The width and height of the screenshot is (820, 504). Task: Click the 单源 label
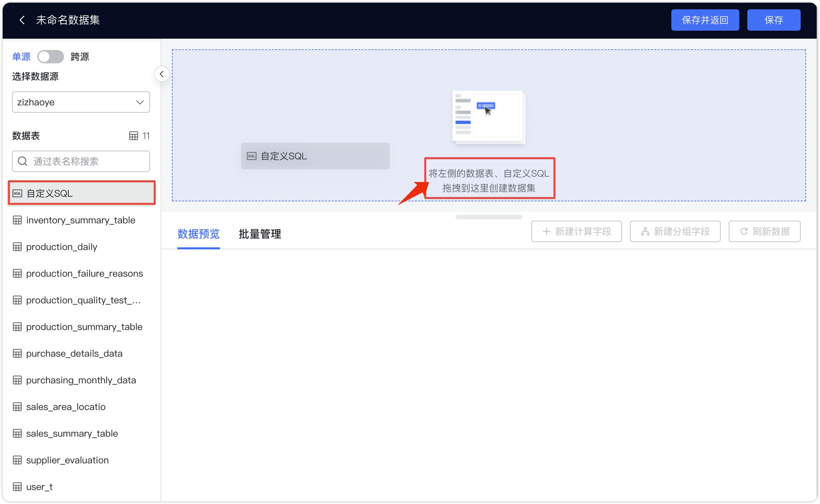[21, 57]
